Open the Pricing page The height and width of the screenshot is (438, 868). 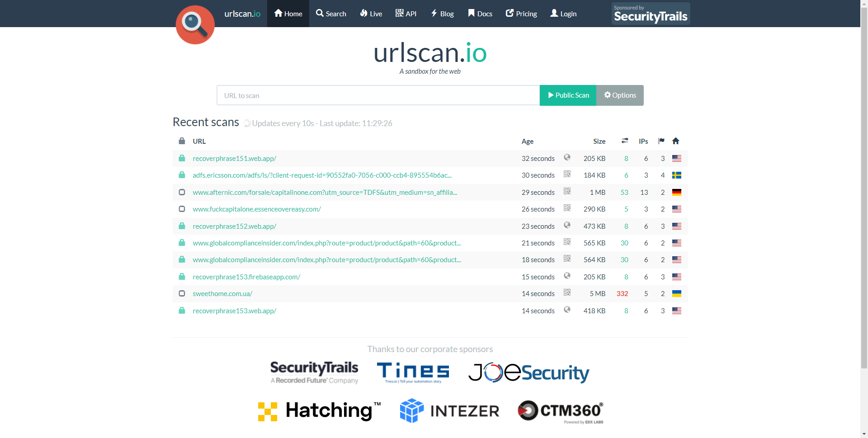point(521,14)
